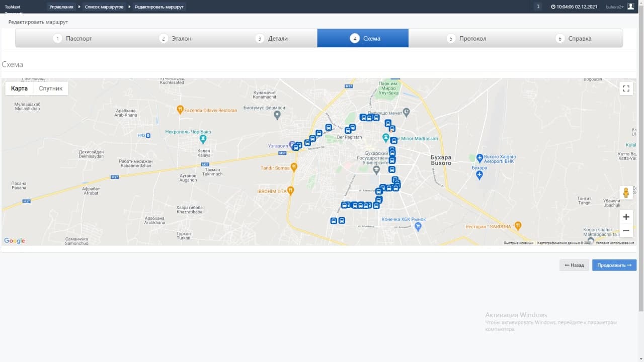Click the notification badge showing 1
Viewport: 644px width, 362px height.
click(538, 7)
